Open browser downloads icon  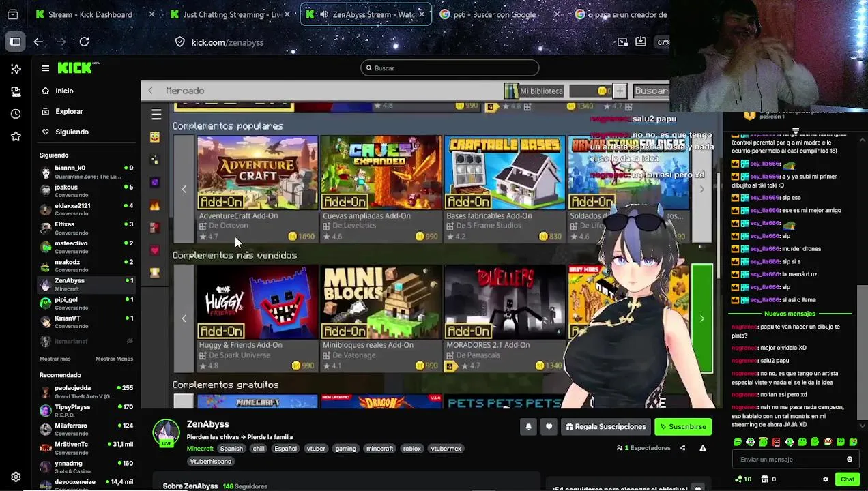coord(640,42)
